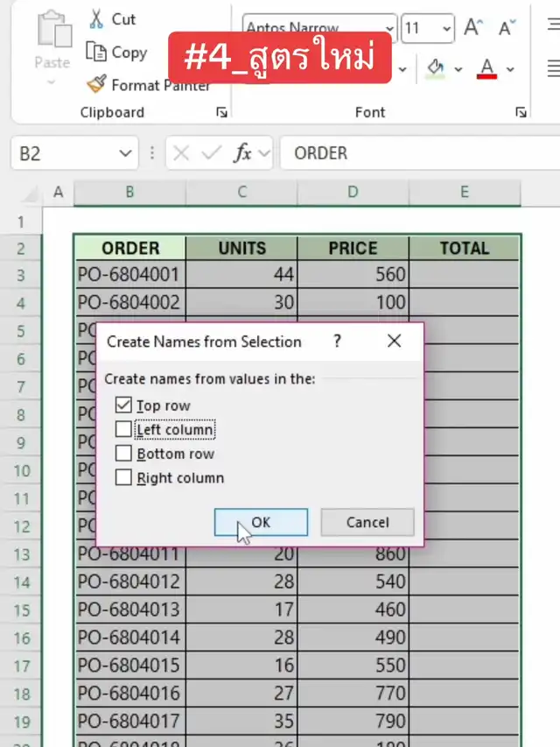Click the Copy icon in Clipboard group
Screen dimensions: 560x747
tap(96, 53)
